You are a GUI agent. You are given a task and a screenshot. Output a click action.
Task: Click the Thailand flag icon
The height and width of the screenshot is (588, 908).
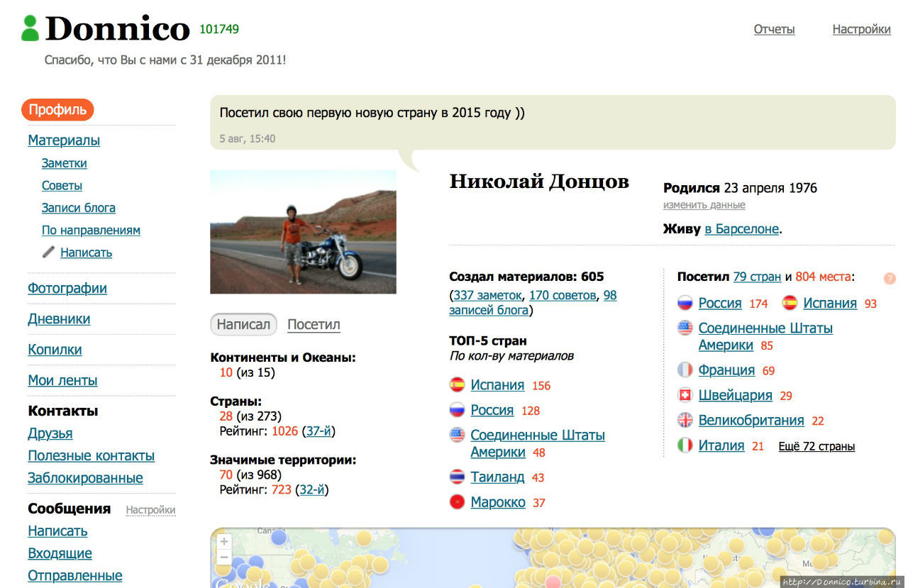(x=457, y=477)
